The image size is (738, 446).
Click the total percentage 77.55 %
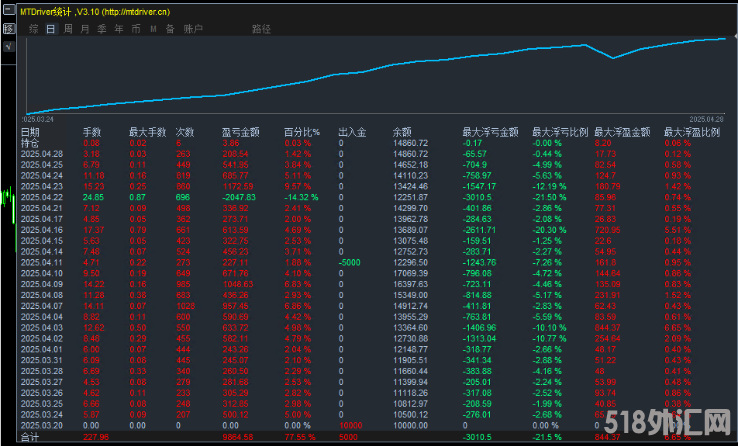[x=300, y=437]
